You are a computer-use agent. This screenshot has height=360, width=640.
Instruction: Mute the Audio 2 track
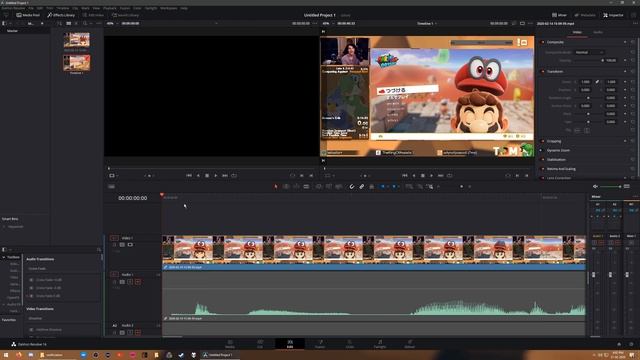click(138, 333)
